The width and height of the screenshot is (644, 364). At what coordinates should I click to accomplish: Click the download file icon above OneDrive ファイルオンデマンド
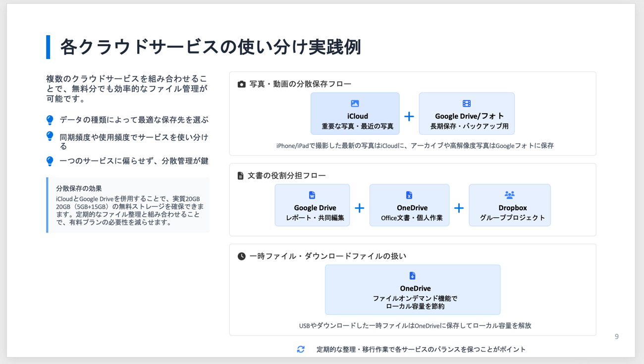point(412,276)
